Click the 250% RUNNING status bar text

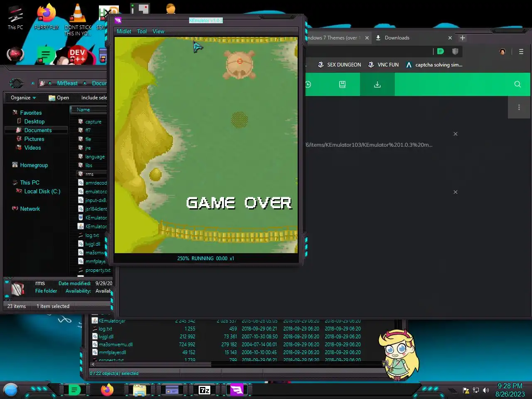pos(206,258)
